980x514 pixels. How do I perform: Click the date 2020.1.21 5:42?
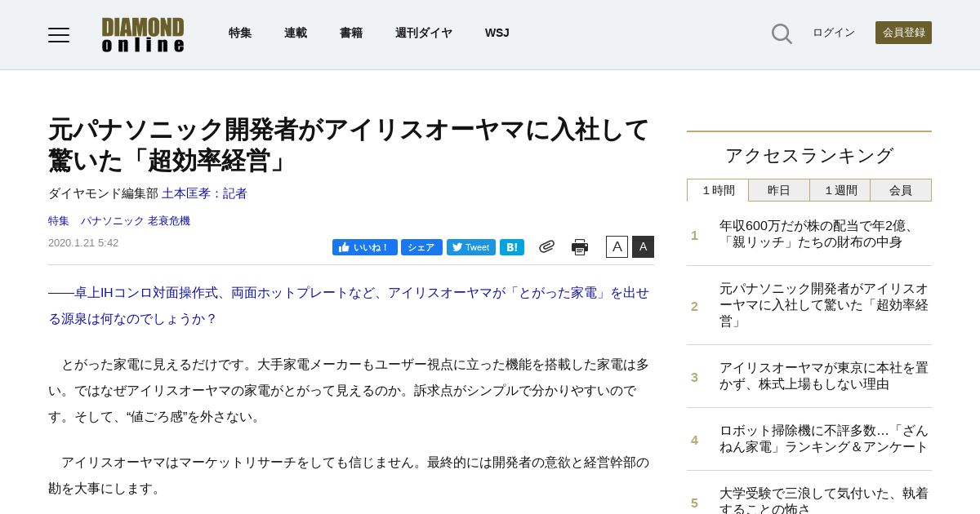[x=83, y=242]
